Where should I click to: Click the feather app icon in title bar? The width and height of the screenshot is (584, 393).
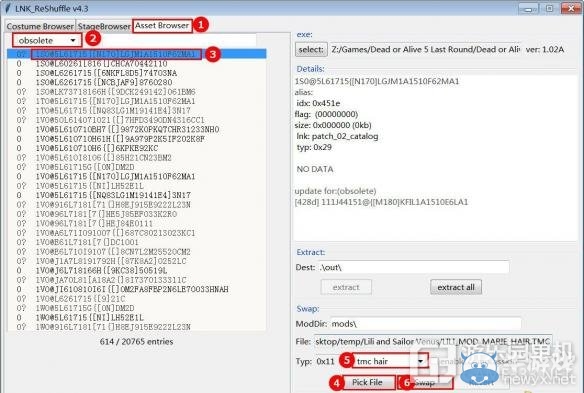click(x=8, y=7)
